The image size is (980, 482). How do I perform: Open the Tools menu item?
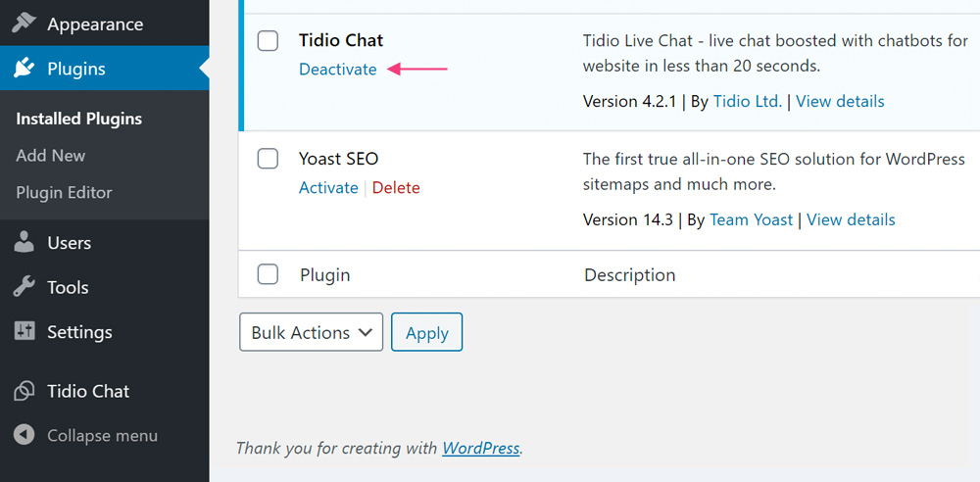tap(68, 287)
